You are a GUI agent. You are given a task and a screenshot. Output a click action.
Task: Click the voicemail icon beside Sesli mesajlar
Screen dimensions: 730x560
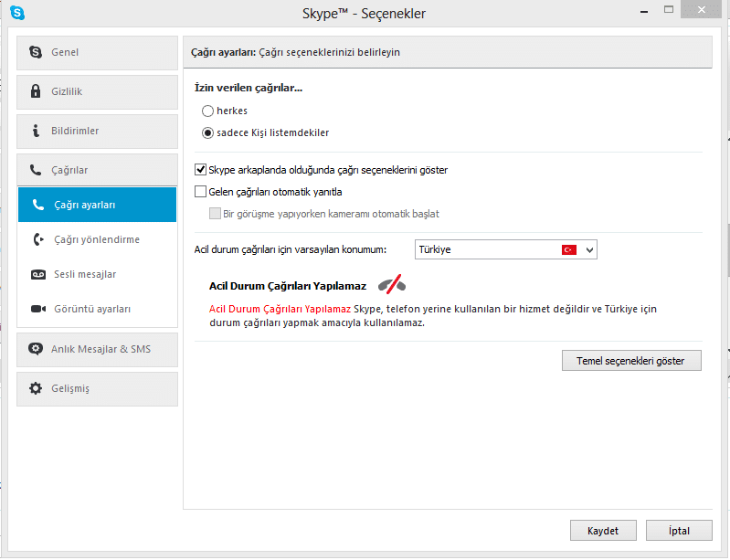[x=38, y=274]
